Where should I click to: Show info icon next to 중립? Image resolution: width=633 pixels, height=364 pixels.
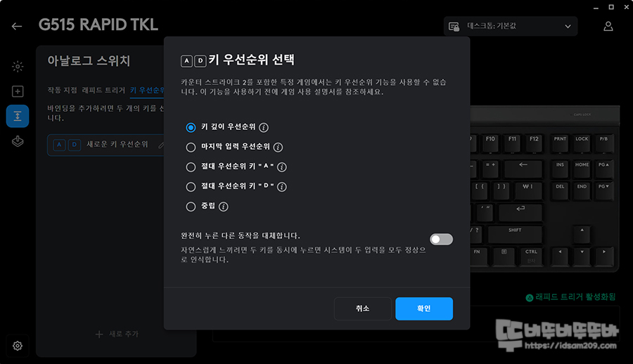(223, 207)
